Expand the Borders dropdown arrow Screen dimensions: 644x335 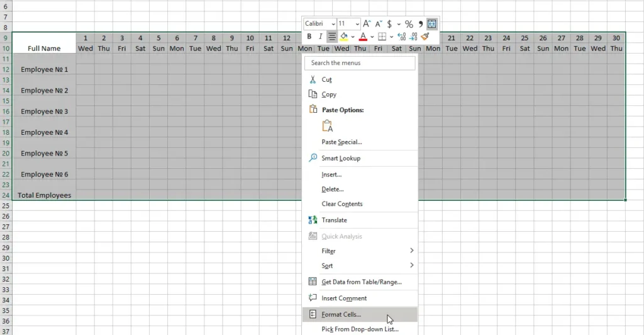click(391, 37)
